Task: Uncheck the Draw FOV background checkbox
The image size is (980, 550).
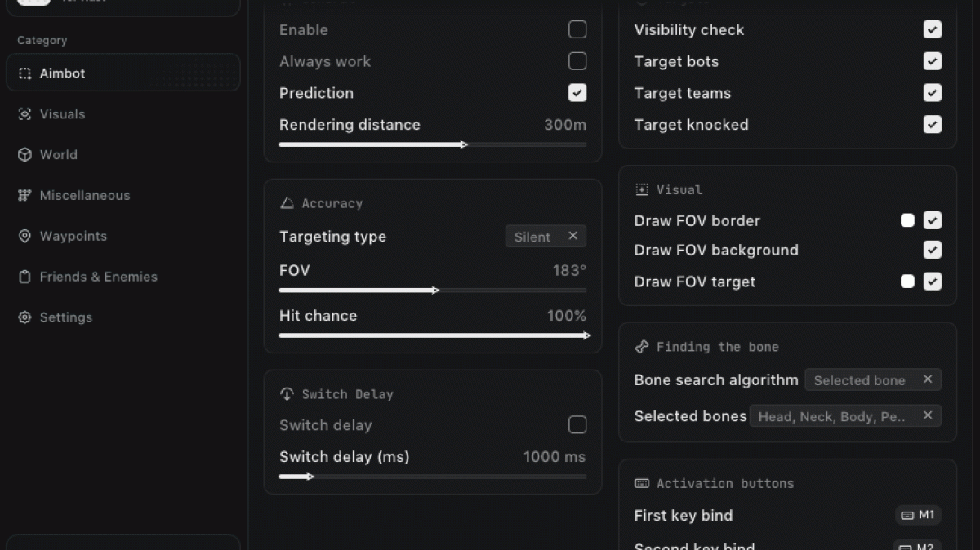Action: pyautogui.click(x=932, y=251)
